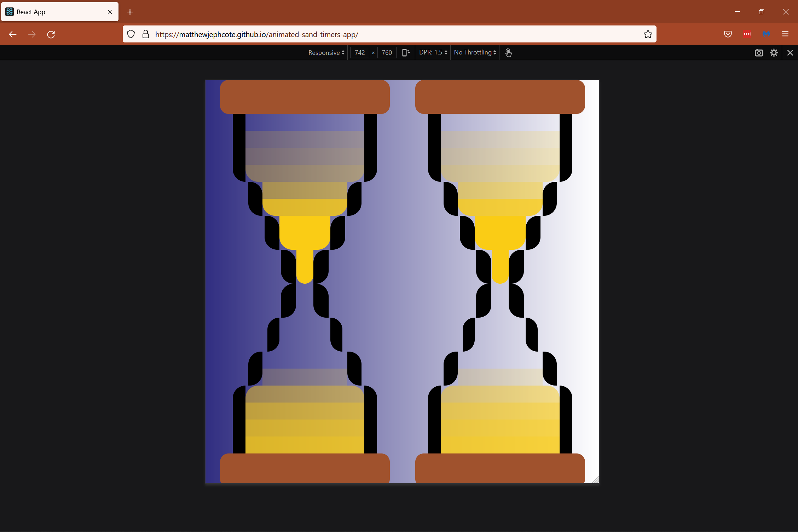Open the Responsive device selector
The image size is (798, 532).
[325, 52]
